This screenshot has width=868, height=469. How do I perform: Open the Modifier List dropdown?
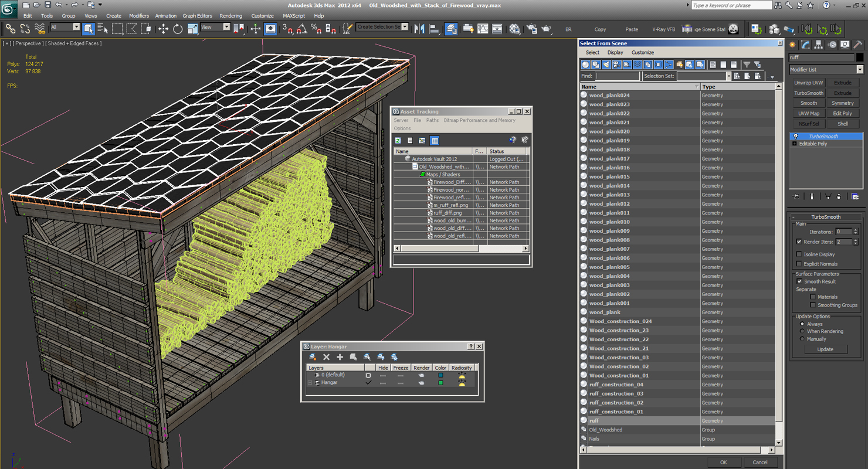click(826, 69)
